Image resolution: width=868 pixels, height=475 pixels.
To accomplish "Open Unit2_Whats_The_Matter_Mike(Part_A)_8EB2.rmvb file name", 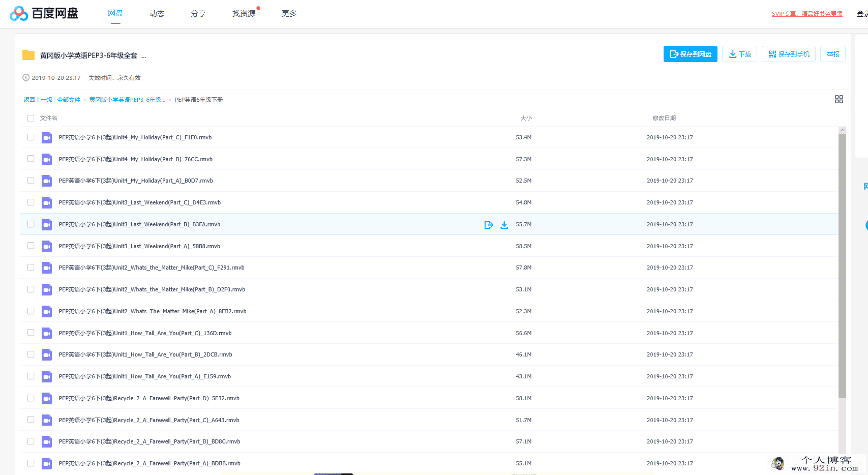I will (x=153, y=311).
